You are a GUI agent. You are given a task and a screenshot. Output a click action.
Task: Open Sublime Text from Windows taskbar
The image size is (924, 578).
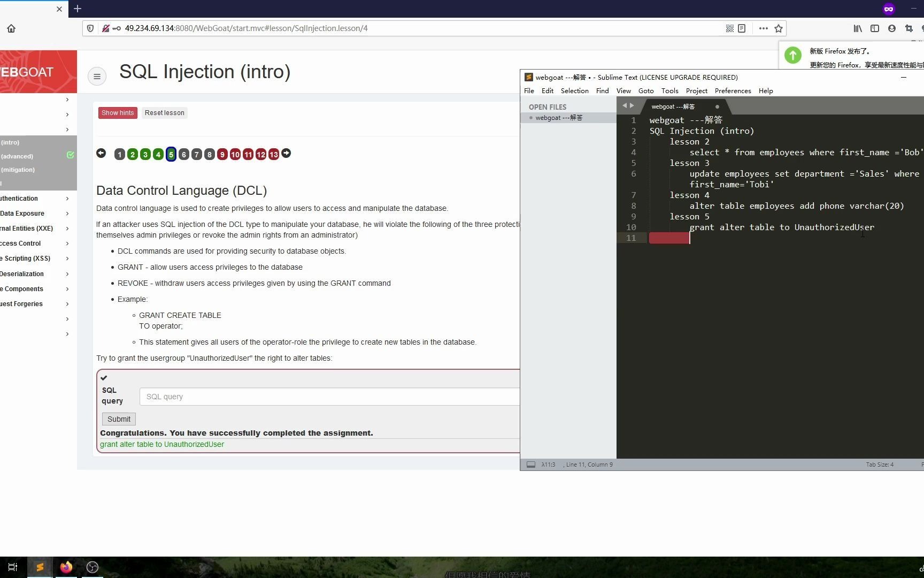tap(40, 567)
